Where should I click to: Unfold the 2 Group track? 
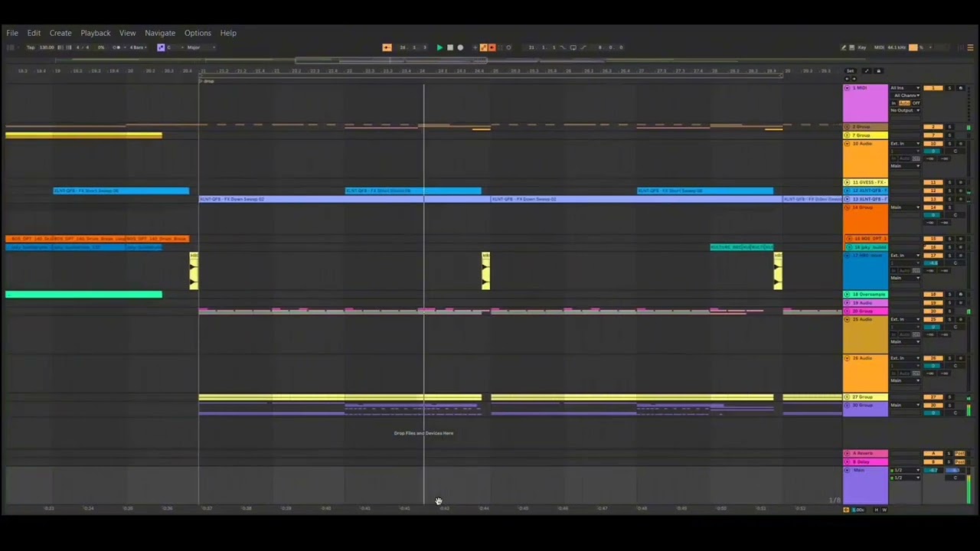(x=847, y=127)
